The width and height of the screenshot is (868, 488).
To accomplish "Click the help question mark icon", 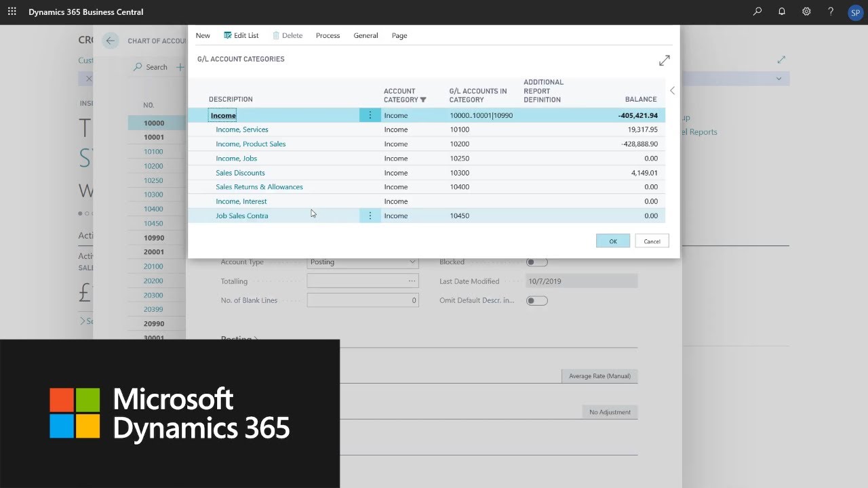I will 831,12.
